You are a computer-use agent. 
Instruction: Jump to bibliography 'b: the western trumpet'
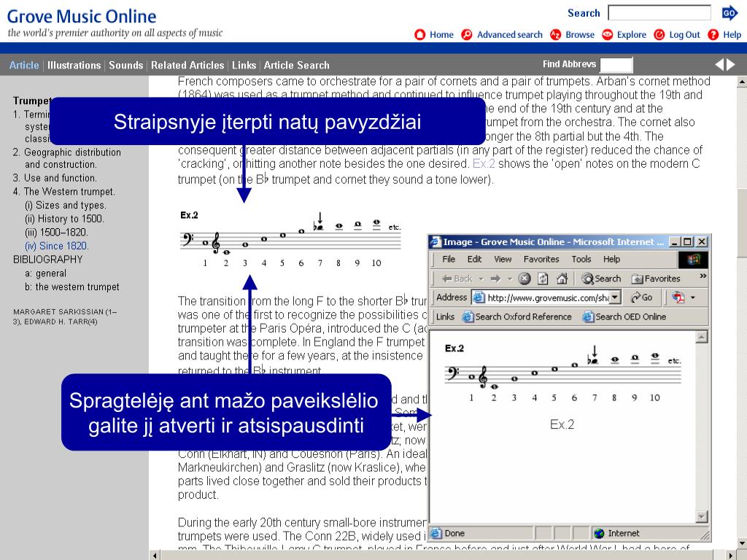(72, 287)
